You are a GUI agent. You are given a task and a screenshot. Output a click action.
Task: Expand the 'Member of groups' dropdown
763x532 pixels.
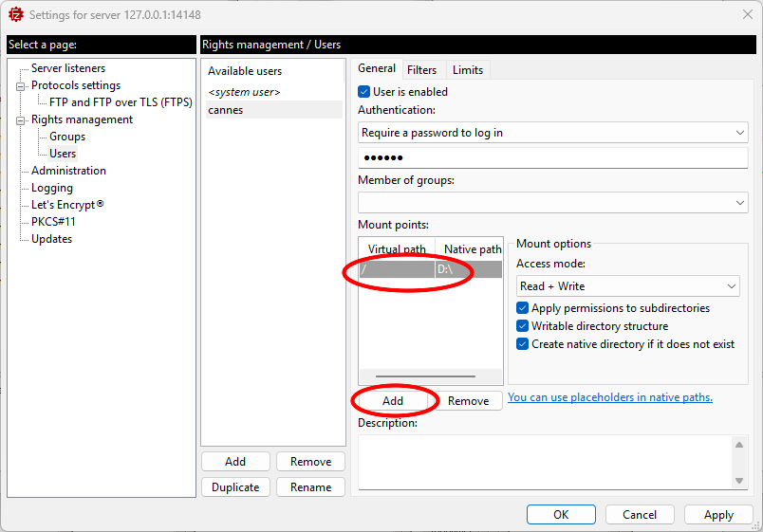pyautogui.click(x=553, y=203)
